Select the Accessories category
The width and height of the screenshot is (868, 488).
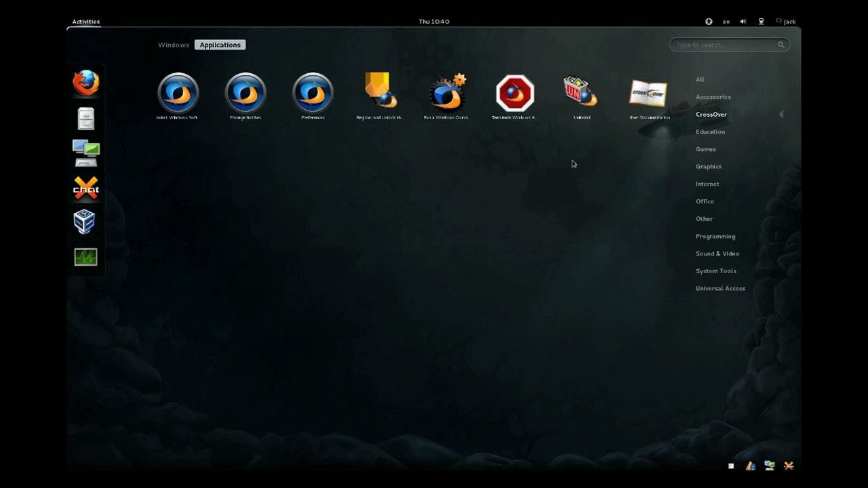pyautogui.click(x=713, y=97)
